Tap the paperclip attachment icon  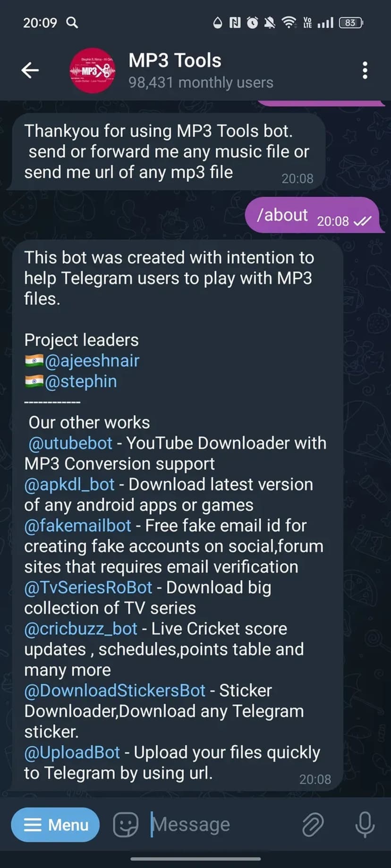coord(313,824)
